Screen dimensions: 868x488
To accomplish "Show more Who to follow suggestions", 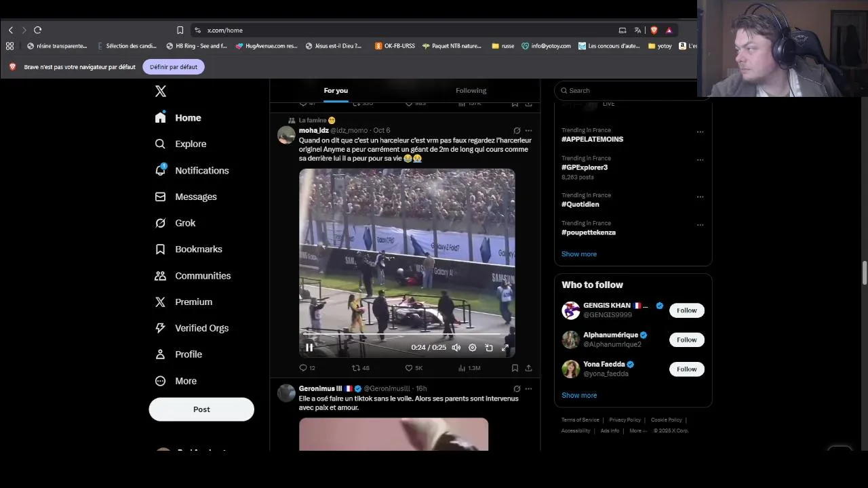I will [579, 396].
